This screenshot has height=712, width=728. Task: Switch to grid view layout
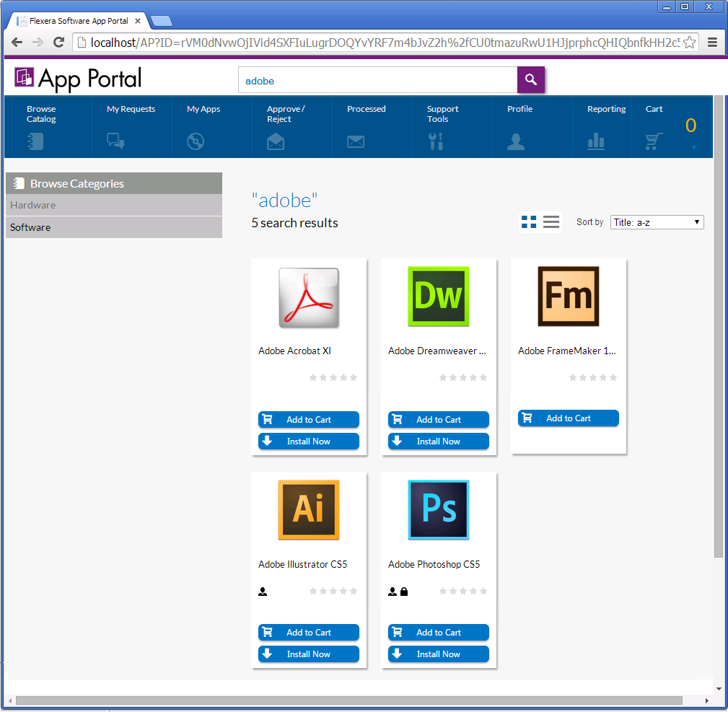coord(530,221)
